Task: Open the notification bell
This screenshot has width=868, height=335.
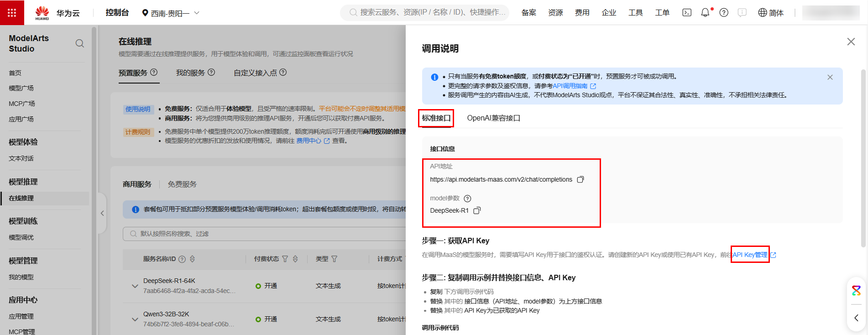Action: pyautogui.click(x=705, y=13)
